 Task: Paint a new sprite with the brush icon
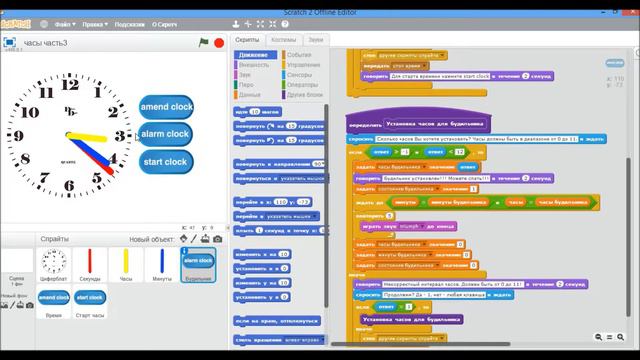pyautogui.click(x=194, y=238)
